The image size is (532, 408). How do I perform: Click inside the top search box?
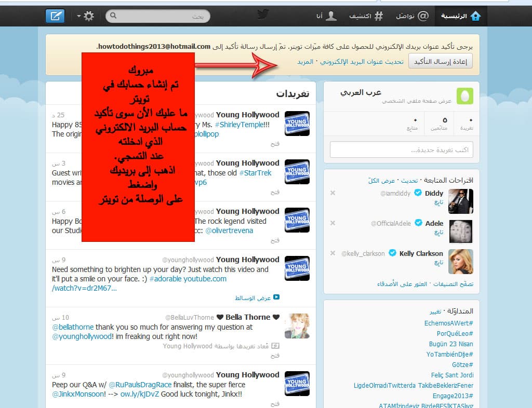click(158, 16)
